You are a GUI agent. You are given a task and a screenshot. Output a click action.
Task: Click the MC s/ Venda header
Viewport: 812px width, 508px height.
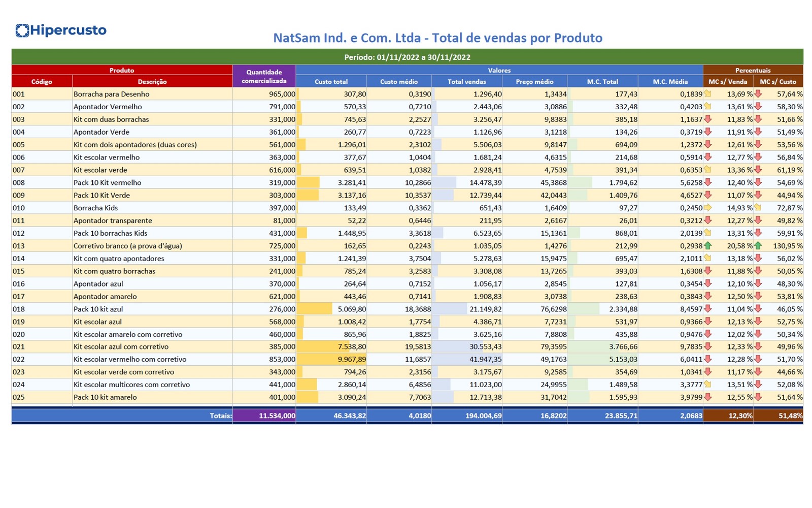[728, 81]
